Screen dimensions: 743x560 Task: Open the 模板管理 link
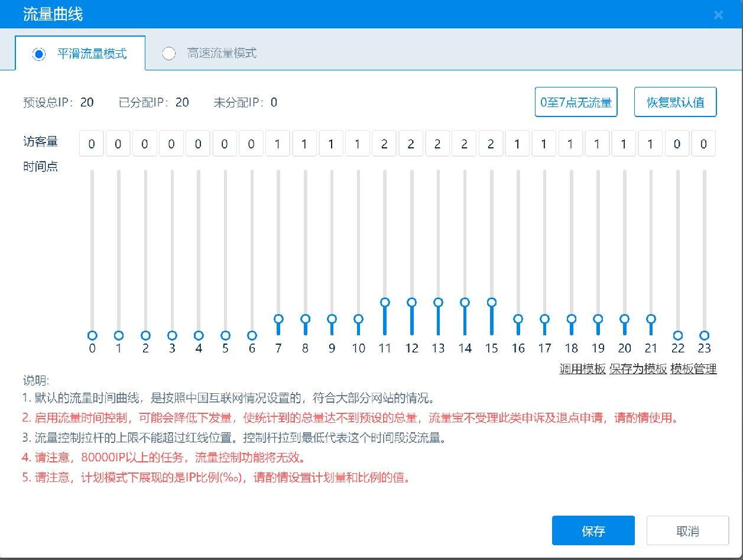coord(693,369)
